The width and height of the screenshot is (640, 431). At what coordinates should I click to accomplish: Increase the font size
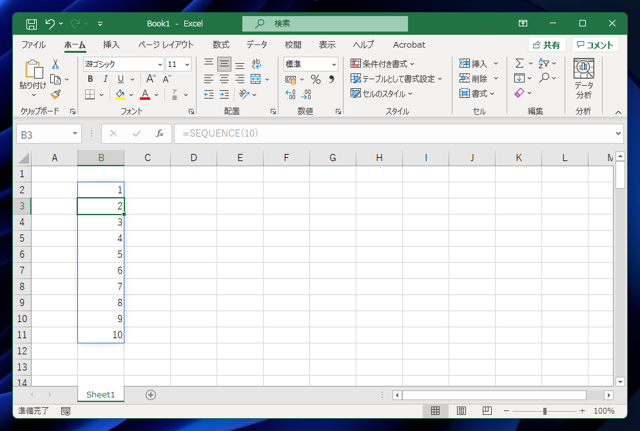pos(151,79)
